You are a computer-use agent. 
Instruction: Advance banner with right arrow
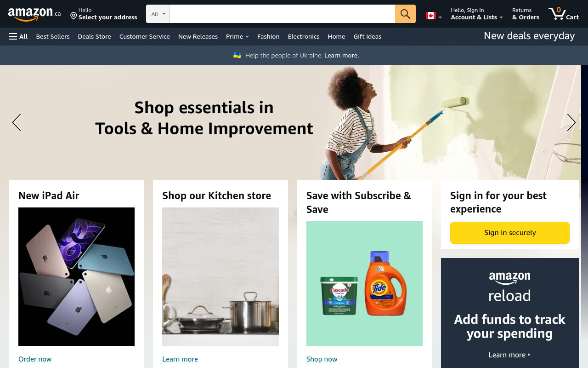[571, 122]
